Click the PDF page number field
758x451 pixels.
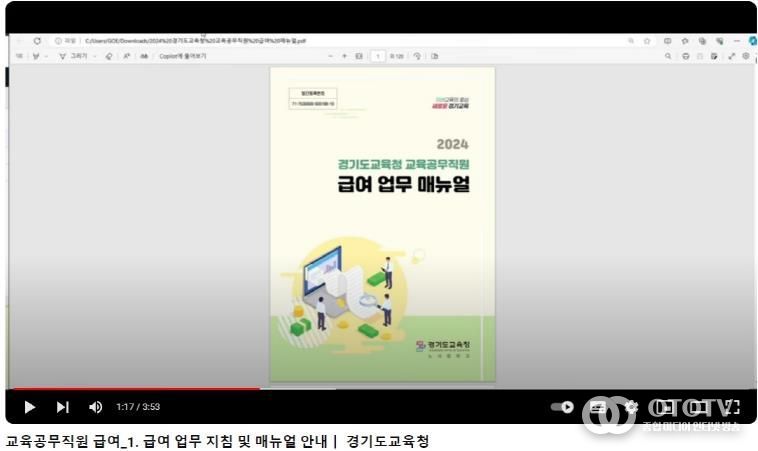[x=378, y=56]
